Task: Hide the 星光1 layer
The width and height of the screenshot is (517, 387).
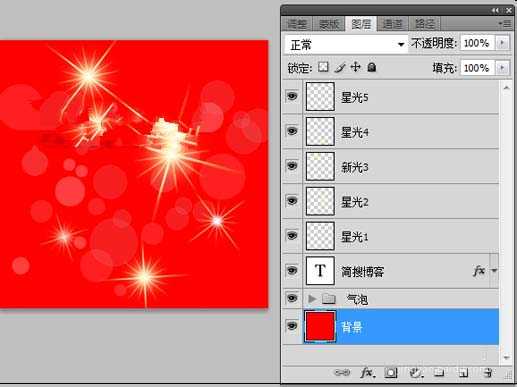Action: click(x=292, y=235)
